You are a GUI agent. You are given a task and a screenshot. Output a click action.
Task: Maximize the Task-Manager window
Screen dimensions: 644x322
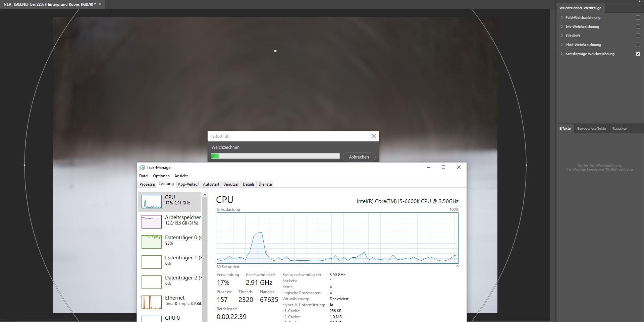click(x=443, y=167)
